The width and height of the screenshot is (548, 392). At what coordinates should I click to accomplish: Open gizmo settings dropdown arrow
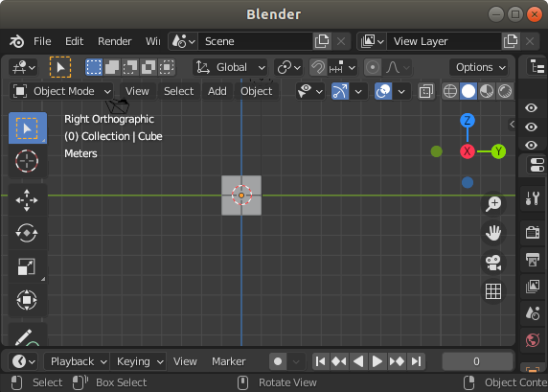(x=358, y=92)
